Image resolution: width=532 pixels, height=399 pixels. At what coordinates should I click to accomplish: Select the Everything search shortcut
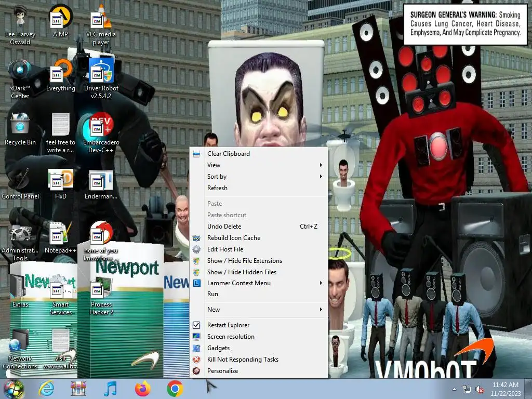pyautogui.click(x=60, y=75)
